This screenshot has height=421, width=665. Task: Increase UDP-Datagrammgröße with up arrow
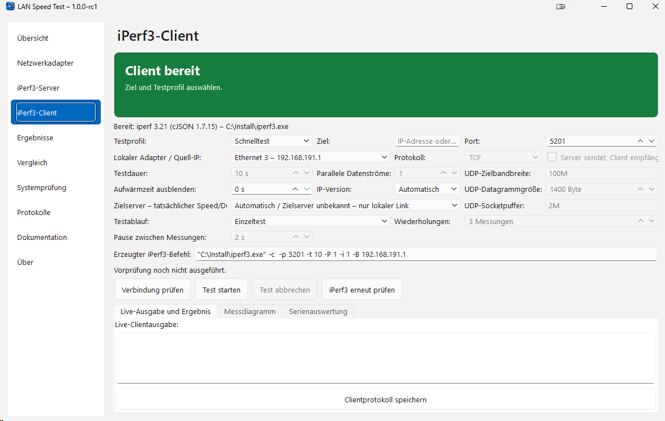point(640,189)
